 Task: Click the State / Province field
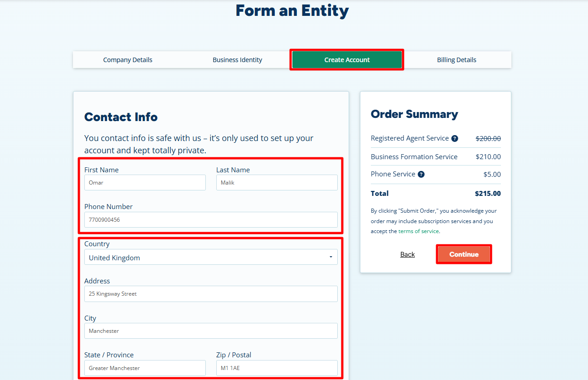(145, 368)
